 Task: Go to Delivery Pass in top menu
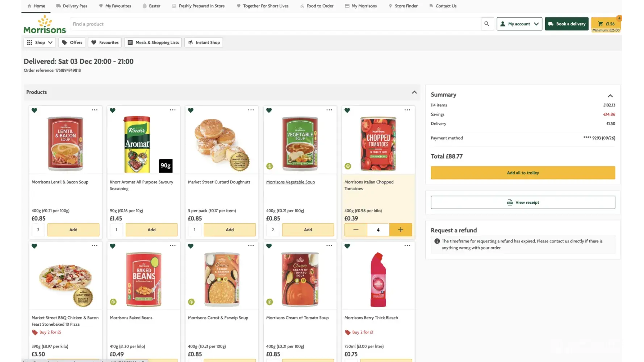point(72,6)
